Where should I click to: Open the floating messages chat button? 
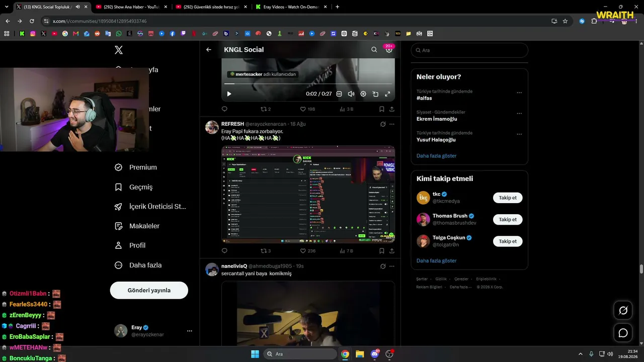coord(623,333)
